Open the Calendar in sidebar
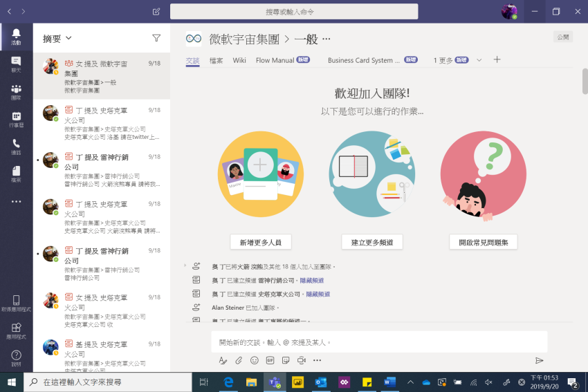Screen dimensions: 588x392 (x=16, y=120)
